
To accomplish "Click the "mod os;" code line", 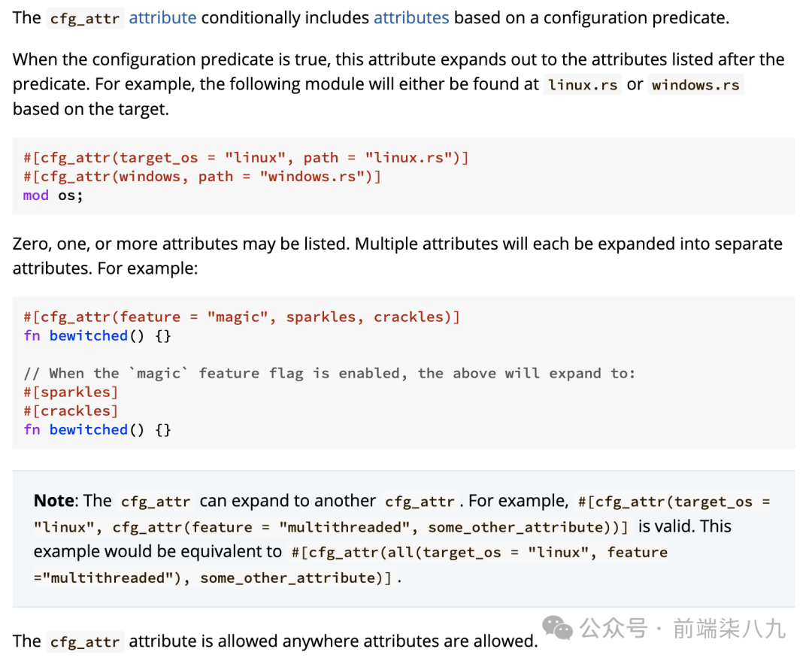I will [x=53, y=196].
